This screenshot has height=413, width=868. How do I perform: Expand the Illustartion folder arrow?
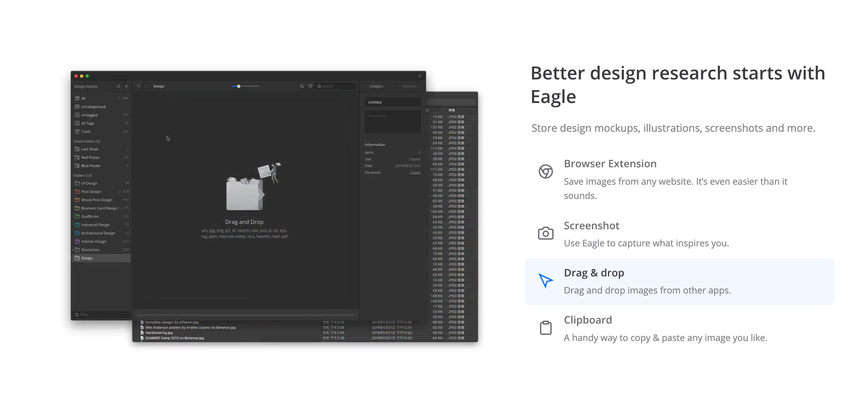[73, 250]
